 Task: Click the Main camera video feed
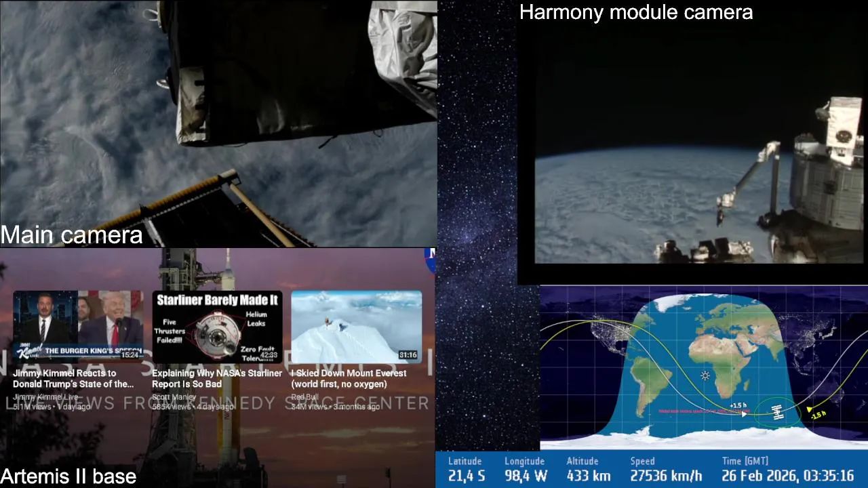(x=218, y=123)
